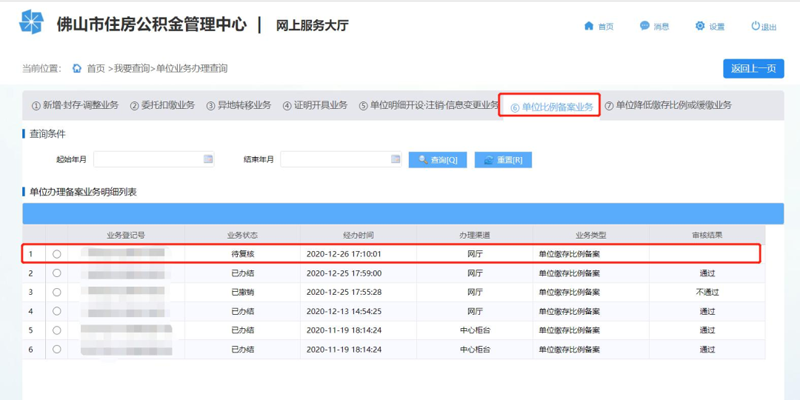
Task: Open calendar picker for start month (起始年月)
Action: coord(208,159)
